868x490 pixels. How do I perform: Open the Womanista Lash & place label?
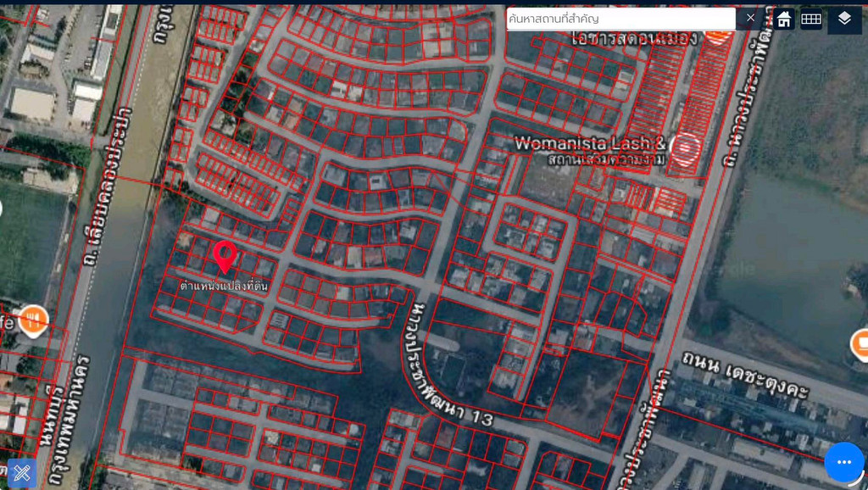(x=590, y=143)
